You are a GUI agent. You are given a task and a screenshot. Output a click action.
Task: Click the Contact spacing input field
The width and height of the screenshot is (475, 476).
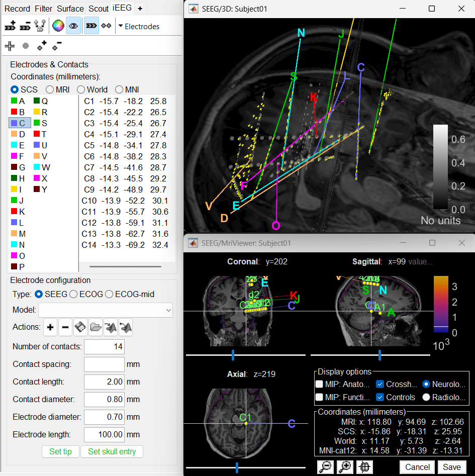click(104, 364)
